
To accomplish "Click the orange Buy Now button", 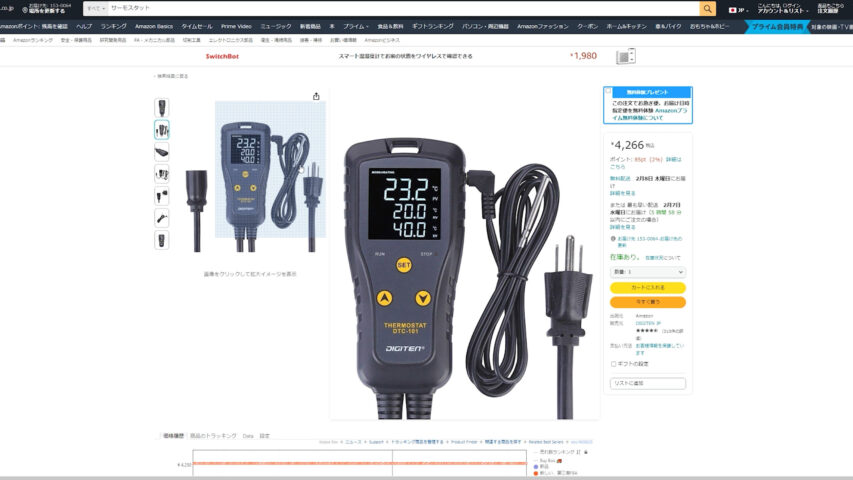I will [x=648, y=302].
